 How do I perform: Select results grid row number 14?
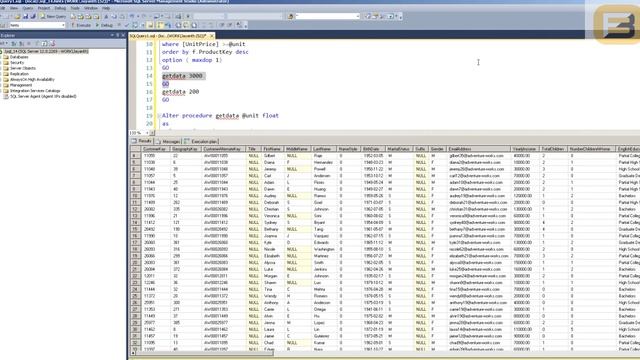pos(135,223)
